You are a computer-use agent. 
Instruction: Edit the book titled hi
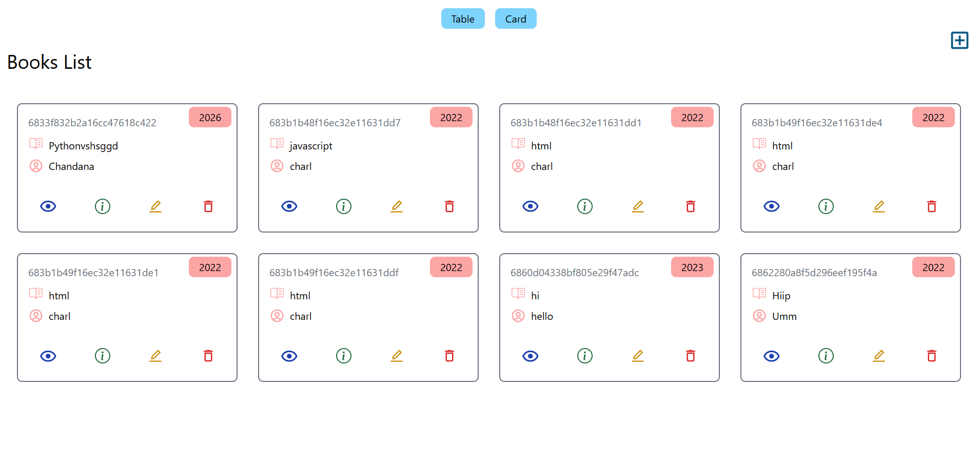[638, 356]
